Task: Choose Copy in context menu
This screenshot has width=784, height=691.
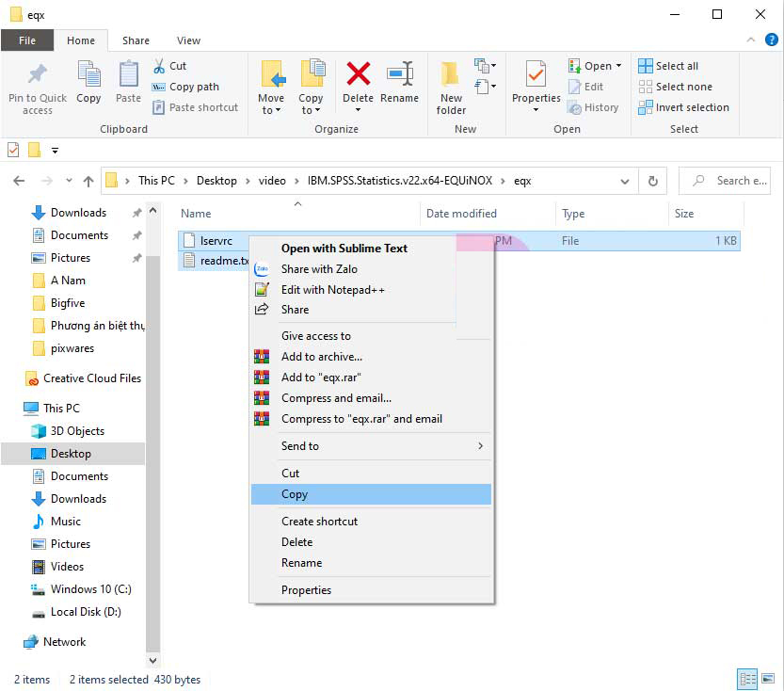Action: [x=371, y=494]
